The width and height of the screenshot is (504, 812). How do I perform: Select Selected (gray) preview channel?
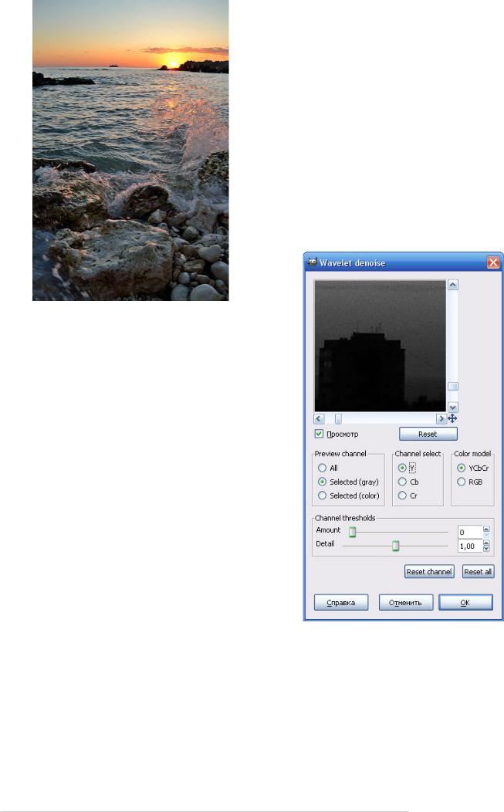322,482
